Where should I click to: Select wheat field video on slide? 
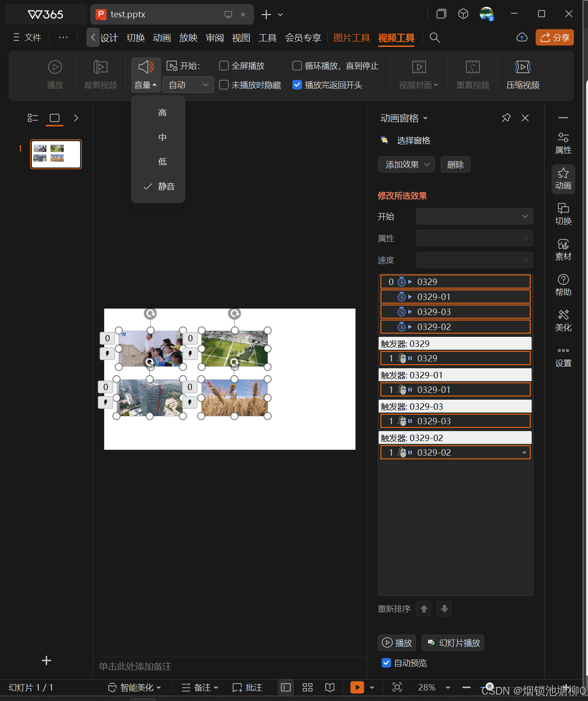point(234,397)
